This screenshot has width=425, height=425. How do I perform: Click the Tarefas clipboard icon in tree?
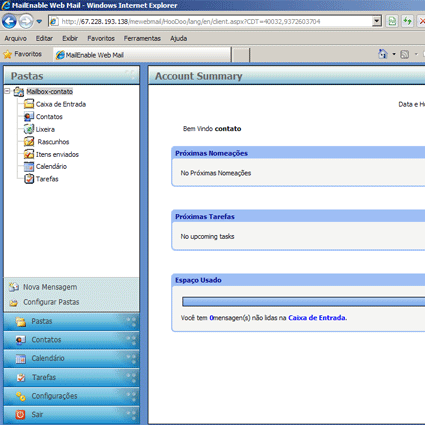point(29,179)
